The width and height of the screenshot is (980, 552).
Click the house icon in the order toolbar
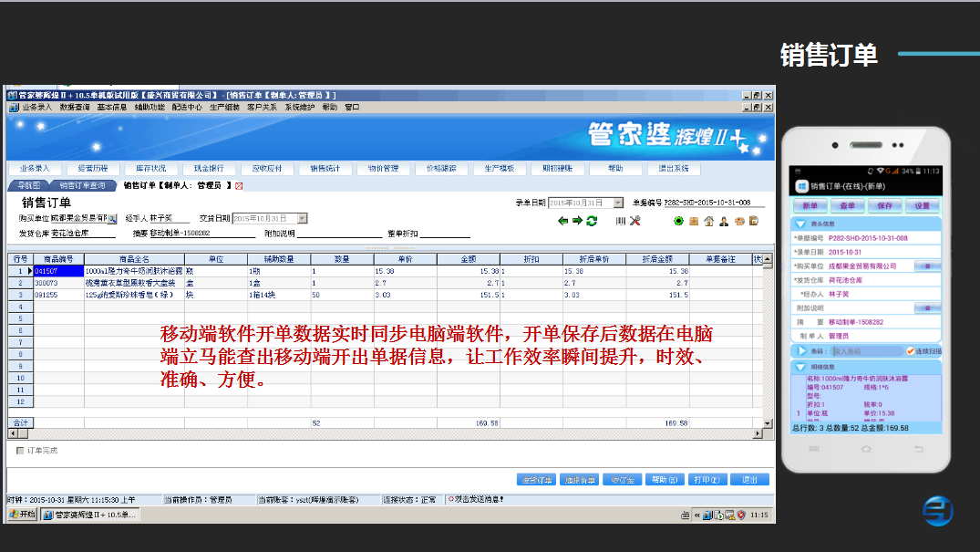[708, 221]
